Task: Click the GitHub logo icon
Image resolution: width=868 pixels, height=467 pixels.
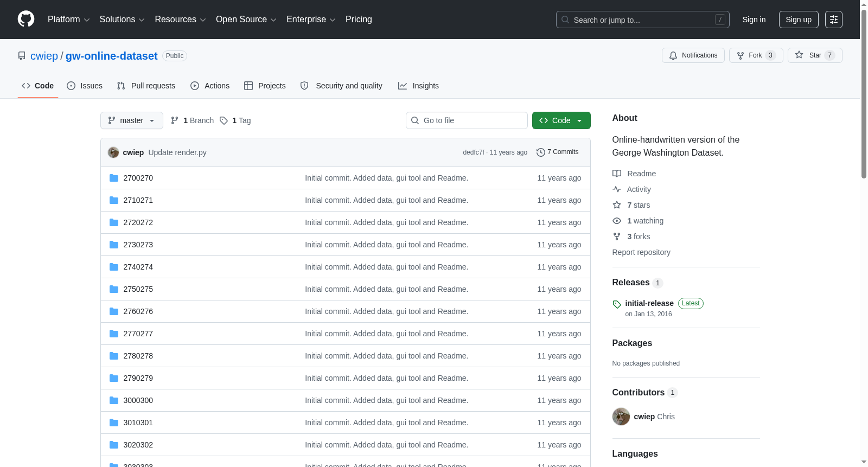Action: pos(26,20)
